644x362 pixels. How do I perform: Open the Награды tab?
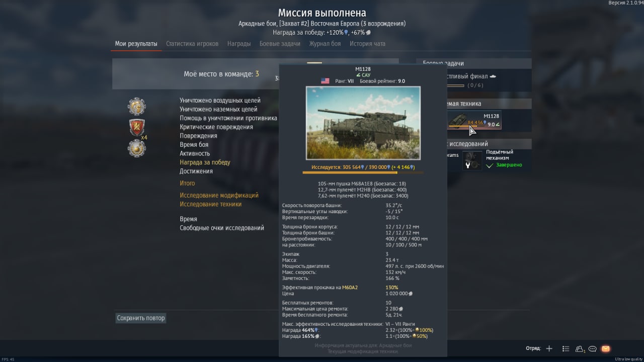(x=239, y=44)
